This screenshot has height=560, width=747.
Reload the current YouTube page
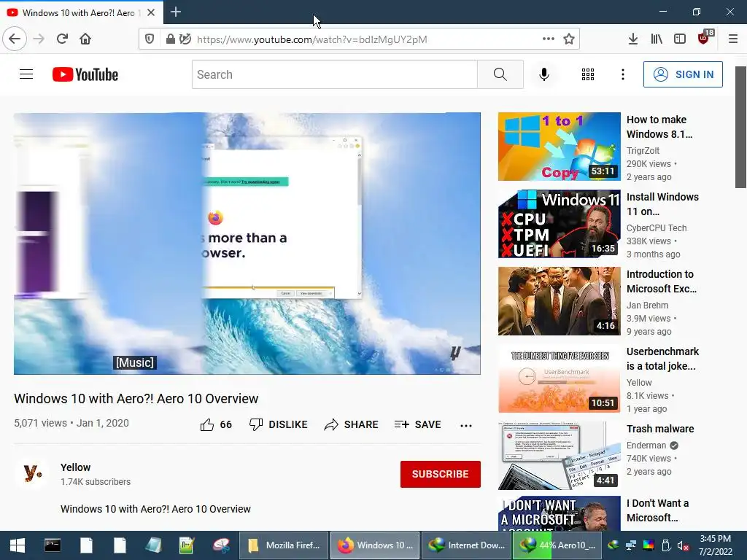(x=62, y=39)
